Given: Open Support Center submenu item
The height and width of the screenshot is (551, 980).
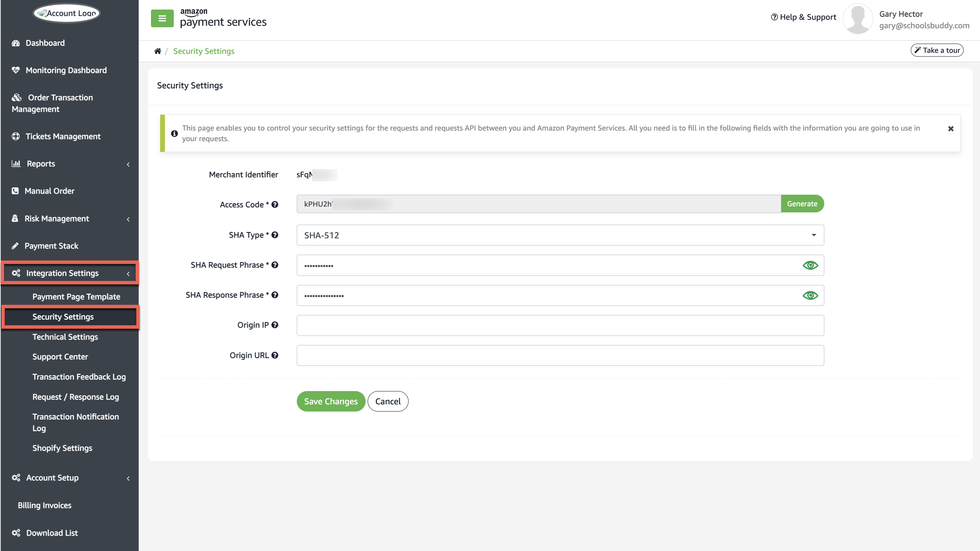Looking at the screenshot, I should point(60,357).
